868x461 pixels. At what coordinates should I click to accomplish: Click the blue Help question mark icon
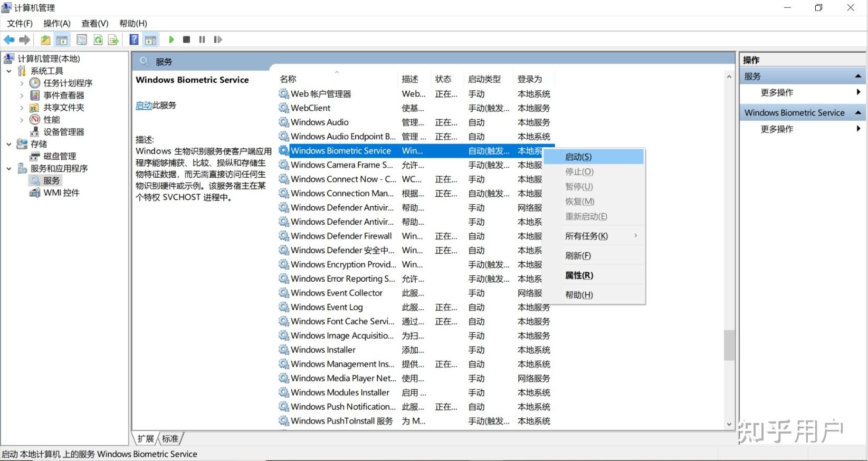134,40
